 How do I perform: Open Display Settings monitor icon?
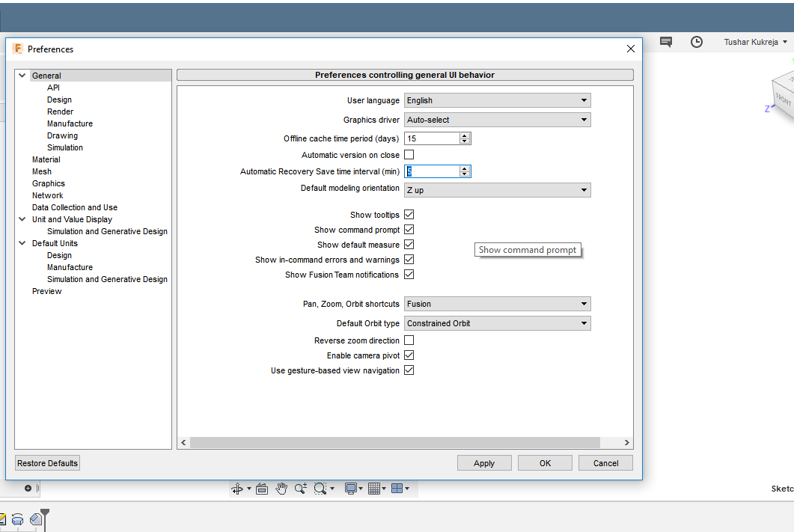(350, 489)
